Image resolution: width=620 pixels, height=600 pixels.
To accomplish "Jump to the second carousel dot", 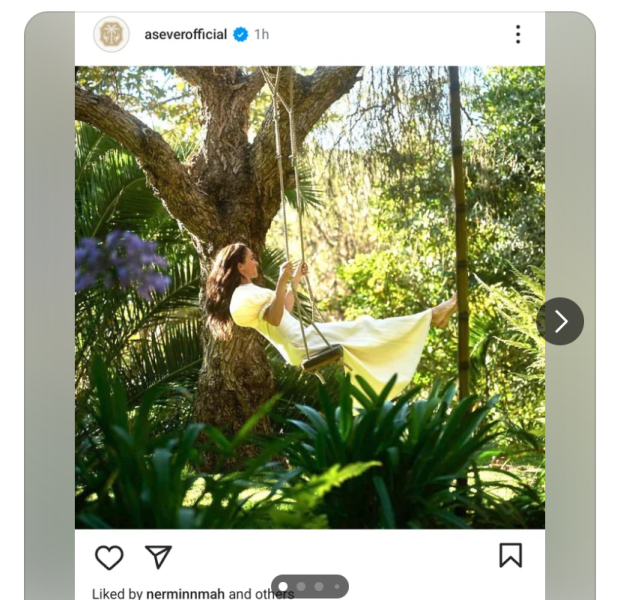I will (x=301, y=587).
